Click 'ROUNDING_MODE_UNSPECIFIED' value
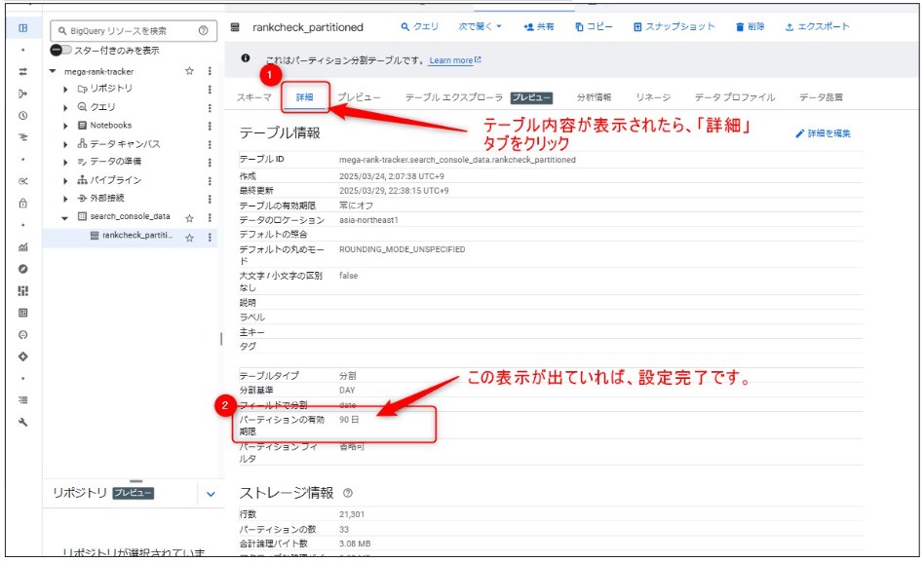 click(x=402, y=249)
